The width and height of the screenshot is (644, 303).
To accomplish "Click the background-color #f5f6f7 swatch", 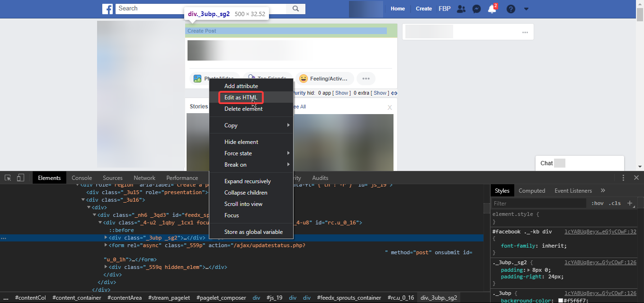I will coord(560,301).
